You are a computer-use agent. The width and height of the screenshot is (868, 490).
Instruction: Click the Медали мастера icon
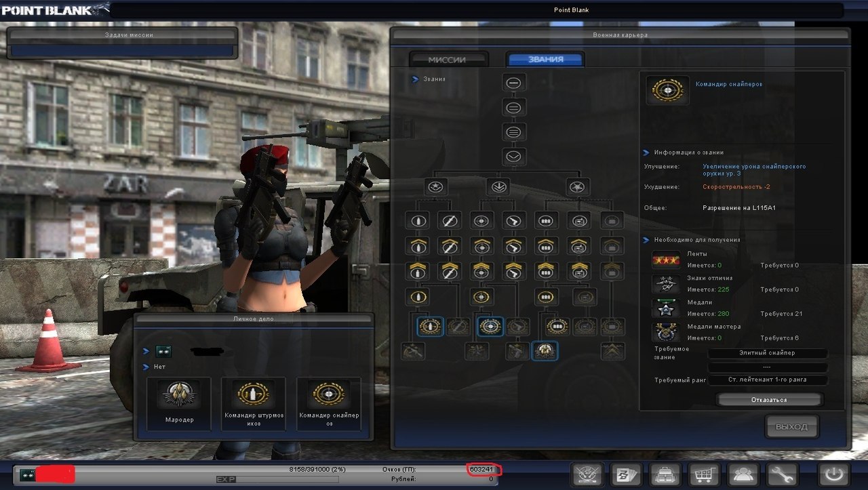666,333
